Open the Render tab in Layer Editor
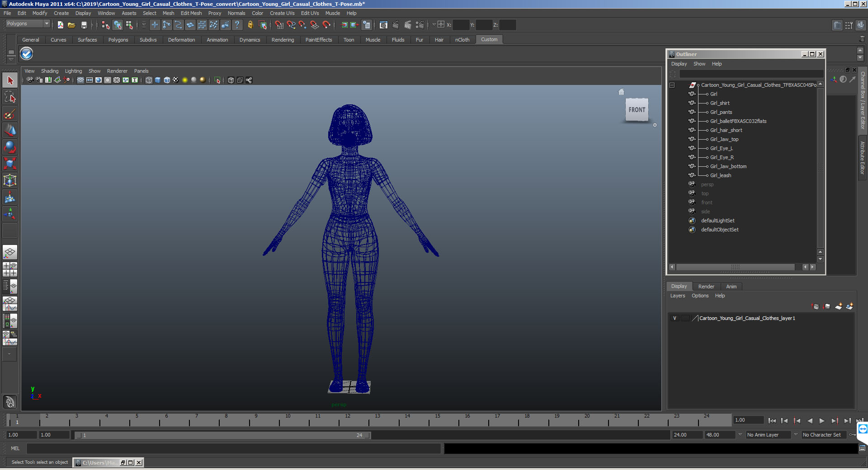The height and width of the screenshot is (470, 868). [x=706, y=287]
